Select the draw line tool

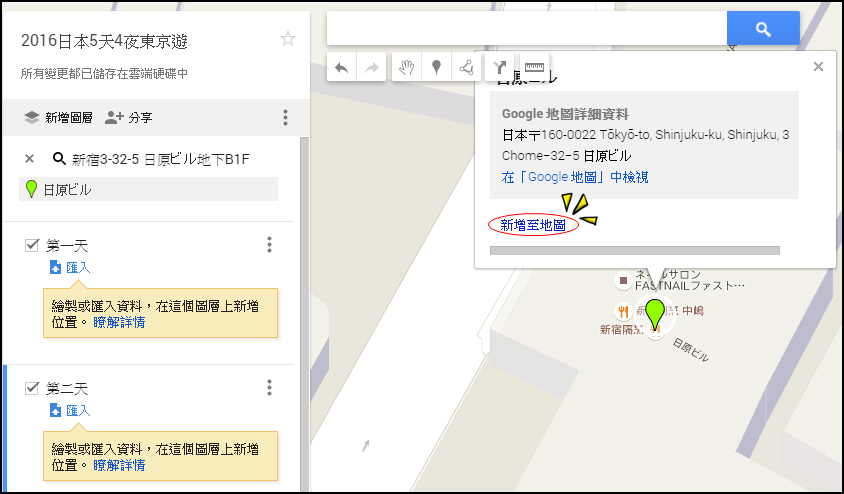coord(467,68)
